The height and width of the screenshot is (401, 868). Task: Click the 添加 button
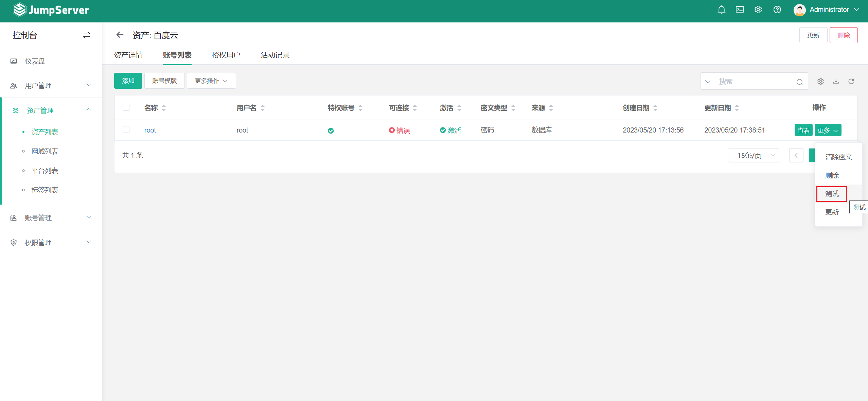pyautogui.click(x=128, y=81)
